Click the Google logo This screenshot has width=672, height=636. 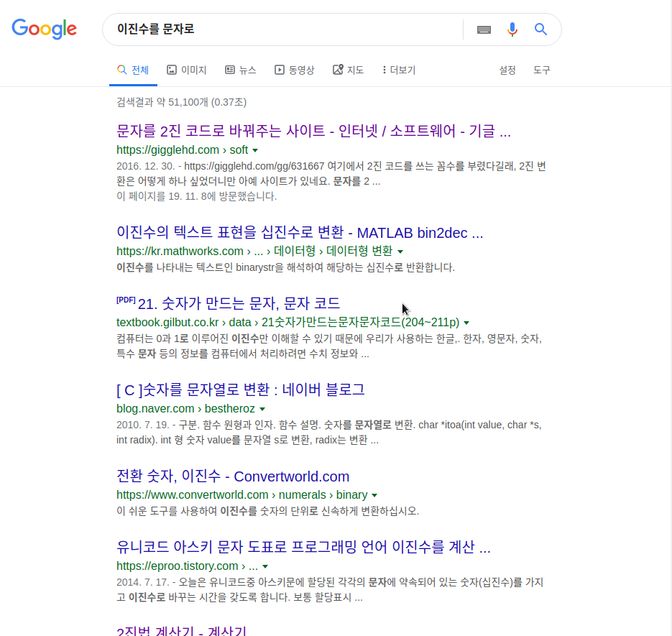[x=44, y=29]
